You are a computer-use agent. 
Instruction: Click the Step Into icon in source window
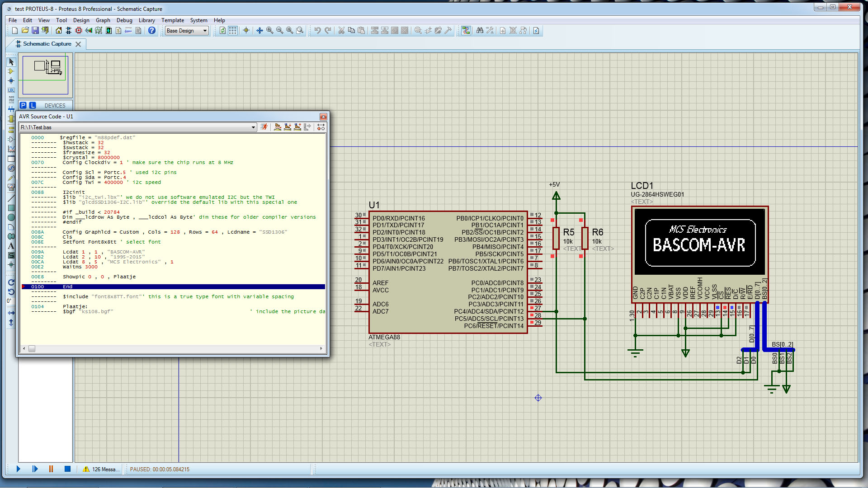coord(288,127)
